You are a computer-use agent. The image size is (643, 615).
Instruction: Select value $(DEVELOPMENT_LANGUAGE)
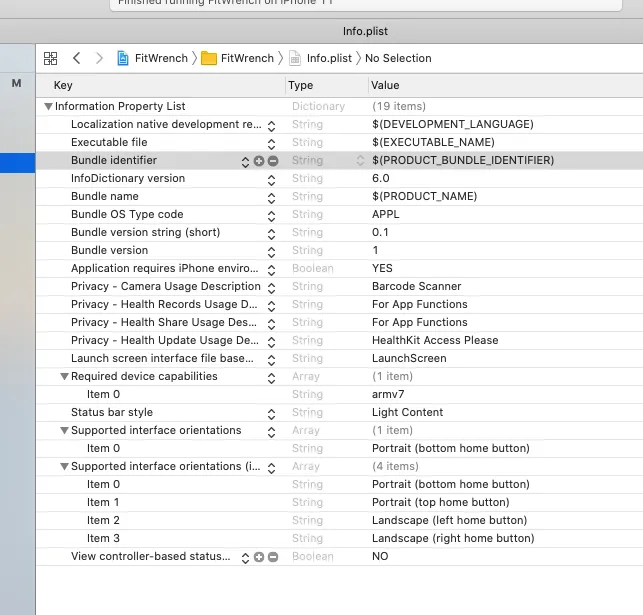[x=453, y=124]
